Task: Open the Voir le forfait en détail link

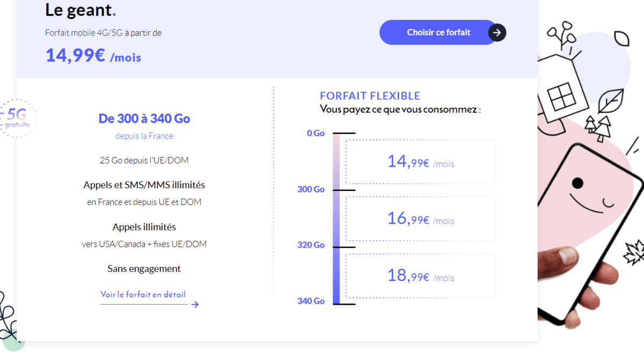Action: pyautogui.click(x=143, y=294)
